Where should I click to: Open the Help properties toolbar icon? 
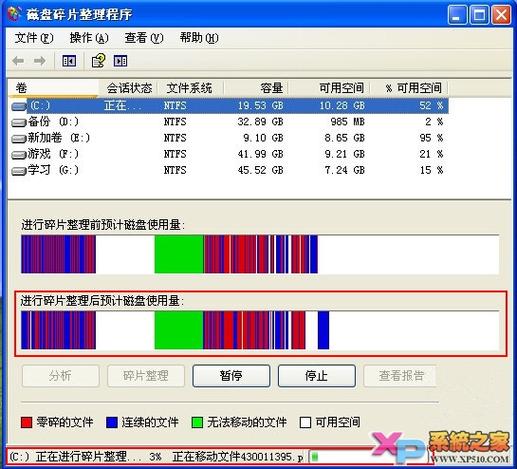(98, 61)
